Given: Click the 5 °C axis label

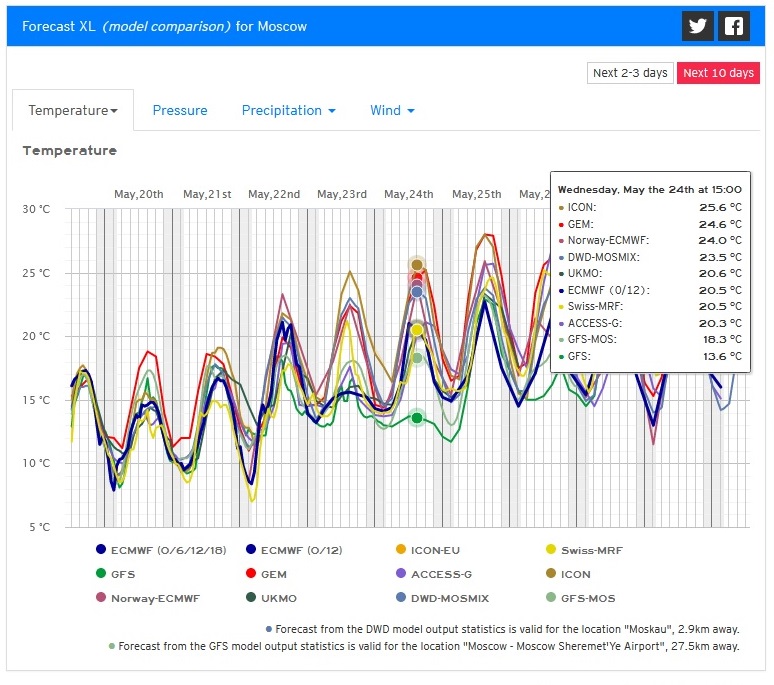Looking at the screenshot, I should click(39, 527).
